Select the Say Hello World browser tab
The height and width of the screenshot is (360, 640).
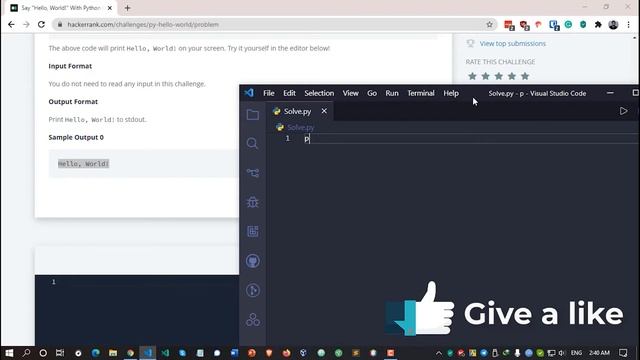point(60,8)
